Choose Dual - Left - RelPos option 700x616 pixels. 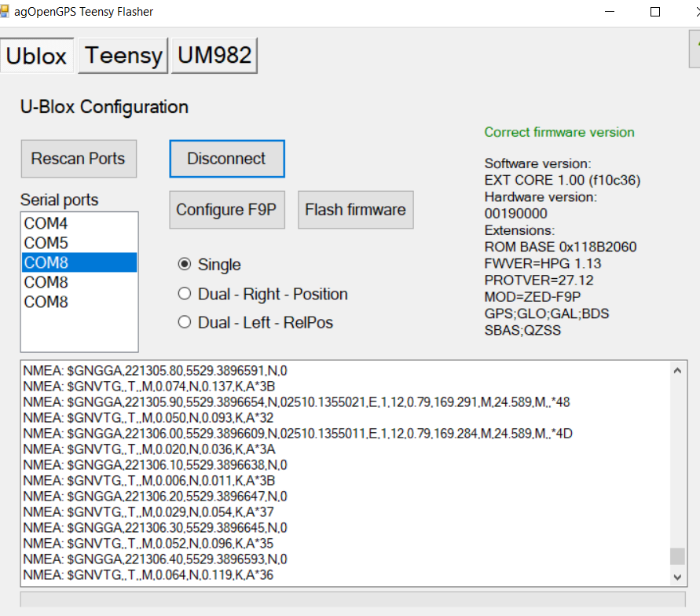(x=255, y=322)
